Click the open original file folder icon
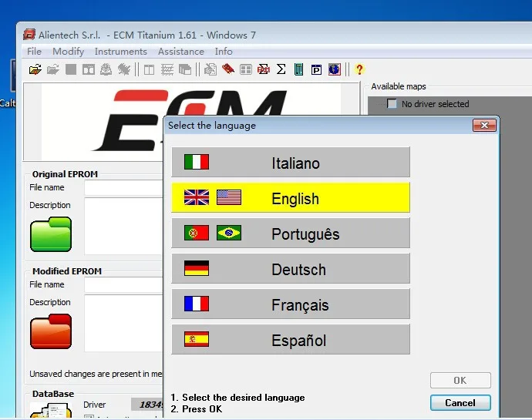The image size is (532, 420). click(35, 69)
